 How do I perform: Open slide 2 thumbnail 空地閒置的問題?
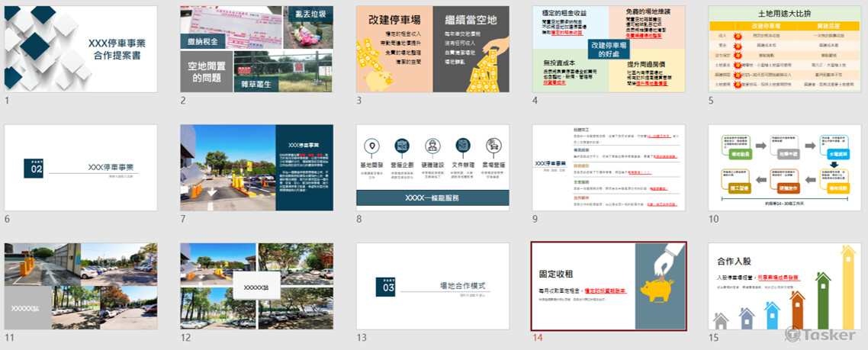[x=257, y=50]
